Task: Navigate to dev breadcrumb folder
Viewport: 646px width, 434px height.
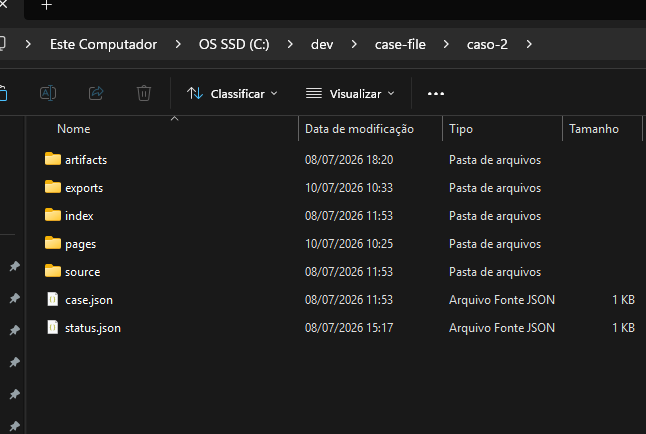Action: [x=322, y=44]
